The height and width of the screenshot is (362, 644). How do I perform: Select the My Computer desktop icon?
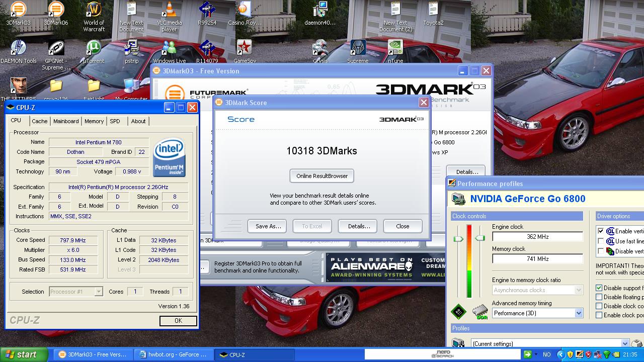[131, 89]
